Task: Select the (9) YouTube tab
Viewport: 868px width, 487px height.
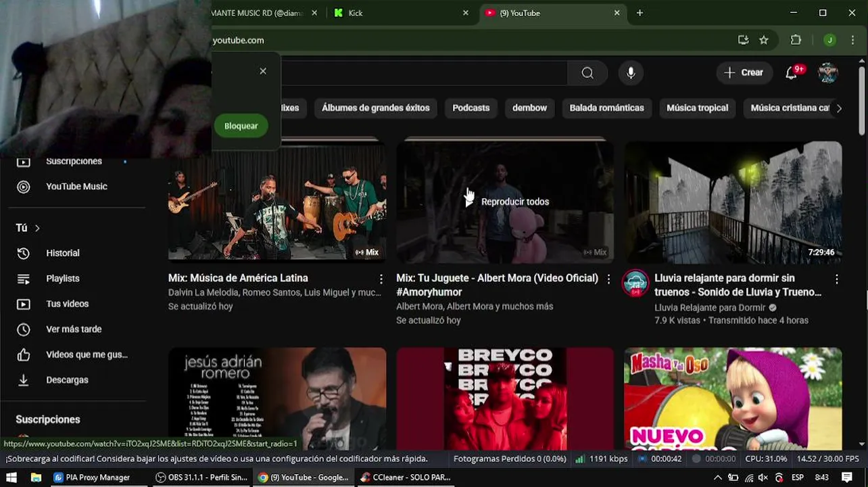Action: point(552,13)
